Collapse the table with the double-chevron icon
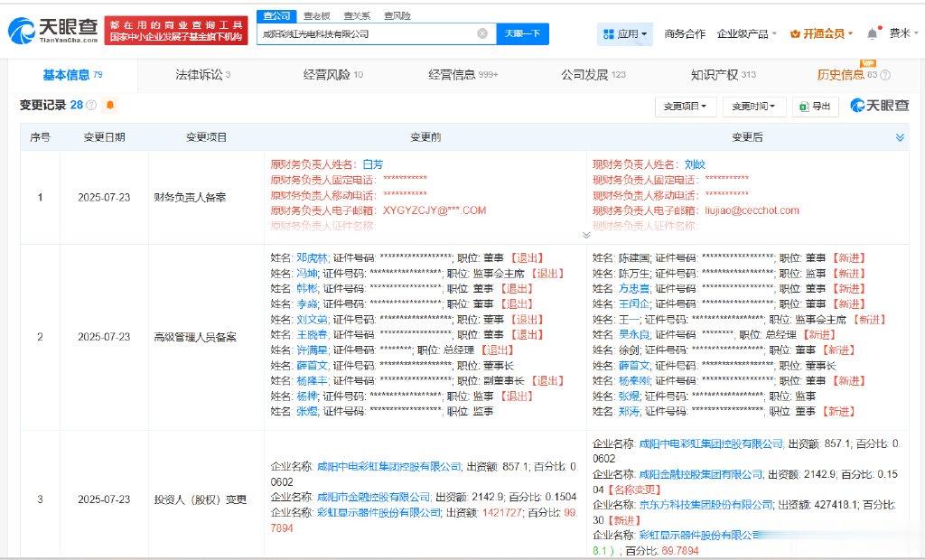The image size is (925, 560). [x=900, y=137]
